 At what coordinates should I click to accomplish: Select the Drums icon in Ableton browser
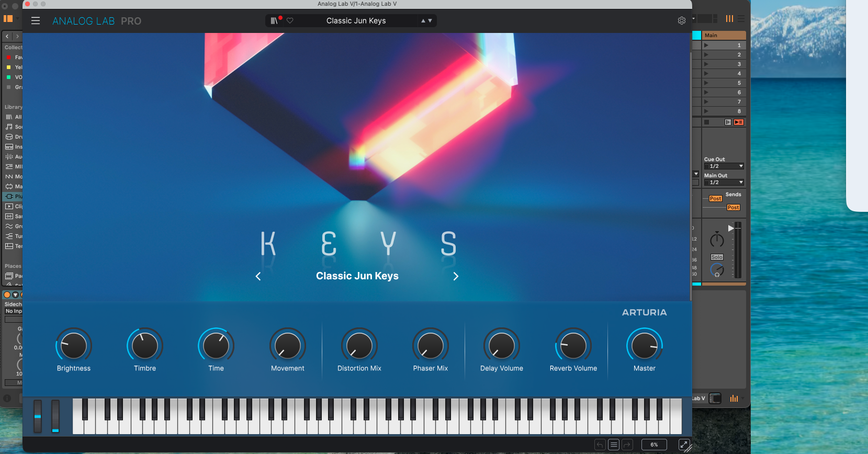tap(9, 137)
